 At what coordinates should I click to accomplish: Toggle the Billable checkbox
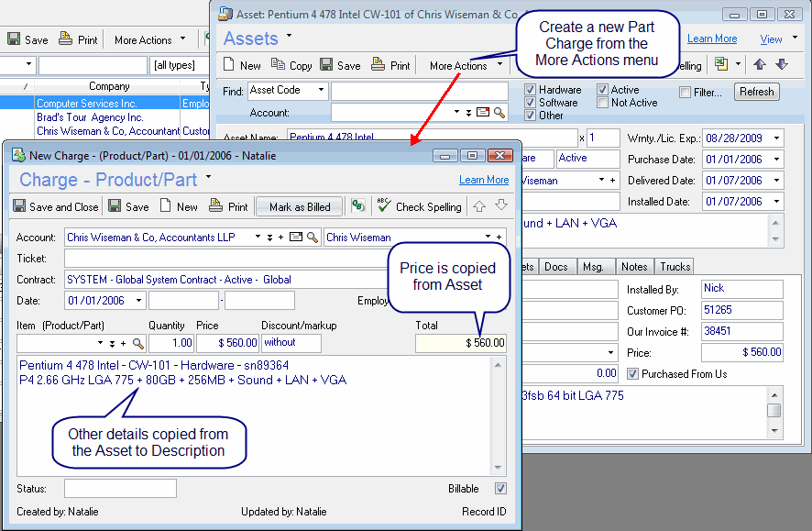500,489
